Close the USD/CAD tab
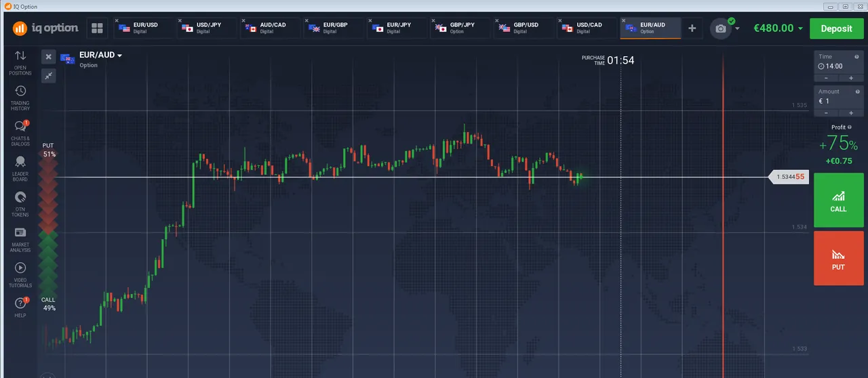 click(561, 20)
